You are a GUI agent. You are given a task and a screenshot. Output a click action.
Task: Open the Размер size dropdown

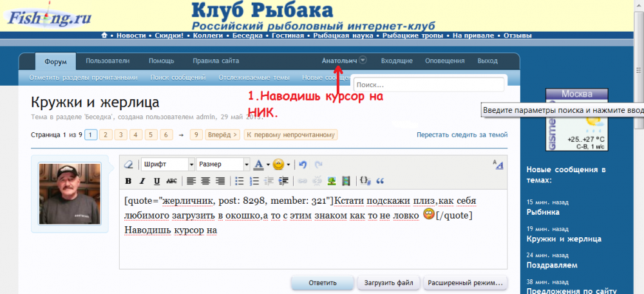point(223,164)
